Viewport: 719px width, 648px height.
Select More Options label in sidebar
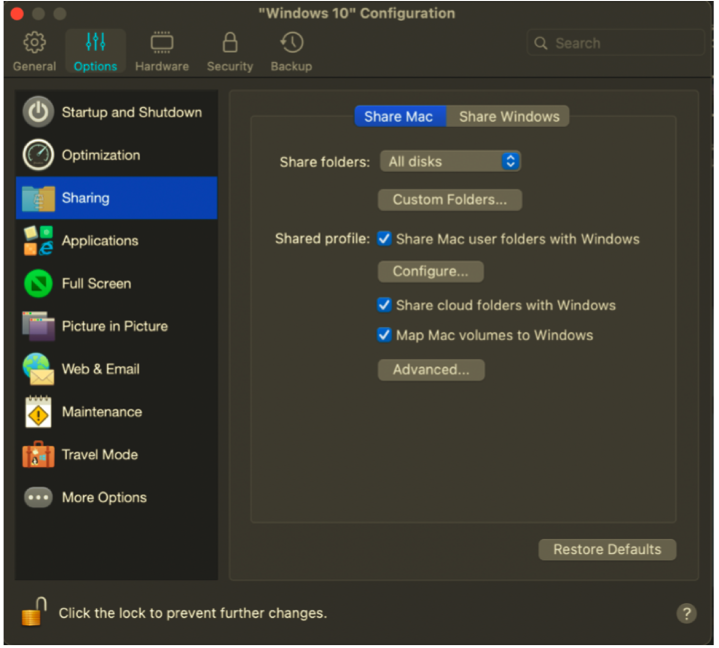[x=104, y=498]
